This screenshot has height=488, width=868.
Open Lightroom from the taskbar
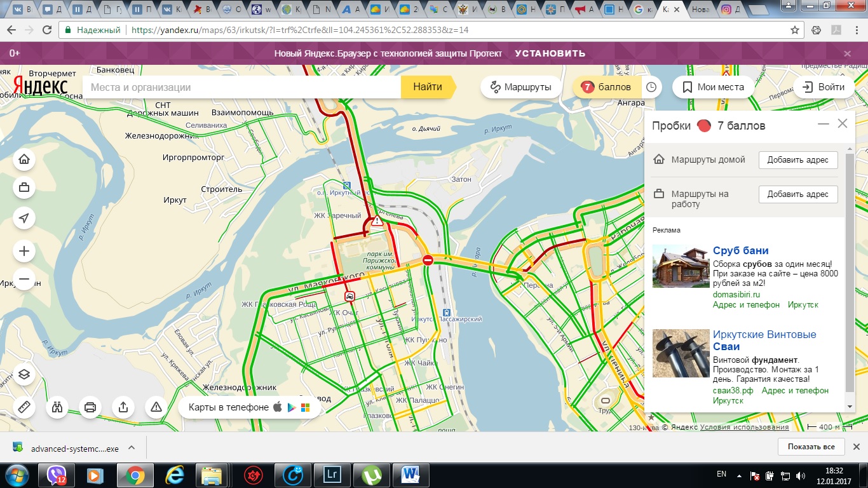click(x=331, y=475)
